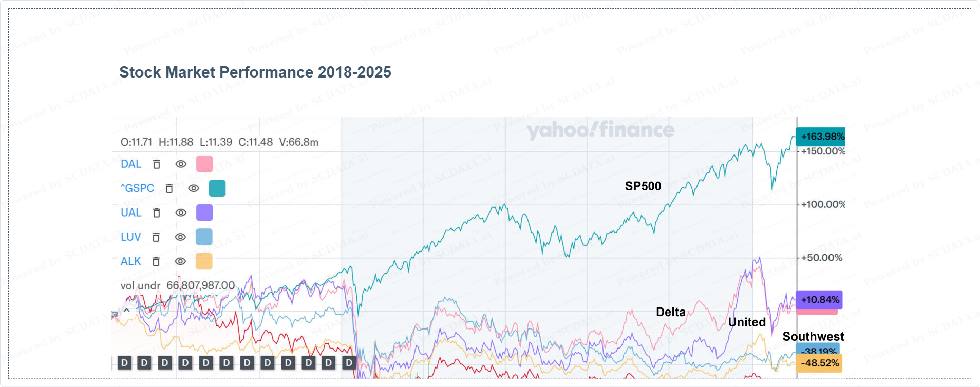Open the pink color swatch for DAL
Image resolution: width=980 pixels, height=387 pixels.
(204, 164)
